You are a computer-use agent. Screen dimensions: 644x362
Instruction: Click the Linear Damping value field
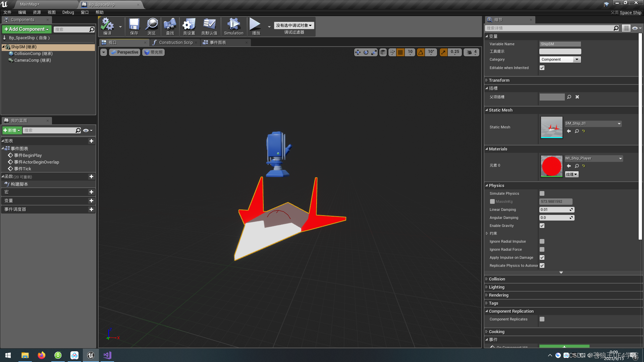[557, 209]
